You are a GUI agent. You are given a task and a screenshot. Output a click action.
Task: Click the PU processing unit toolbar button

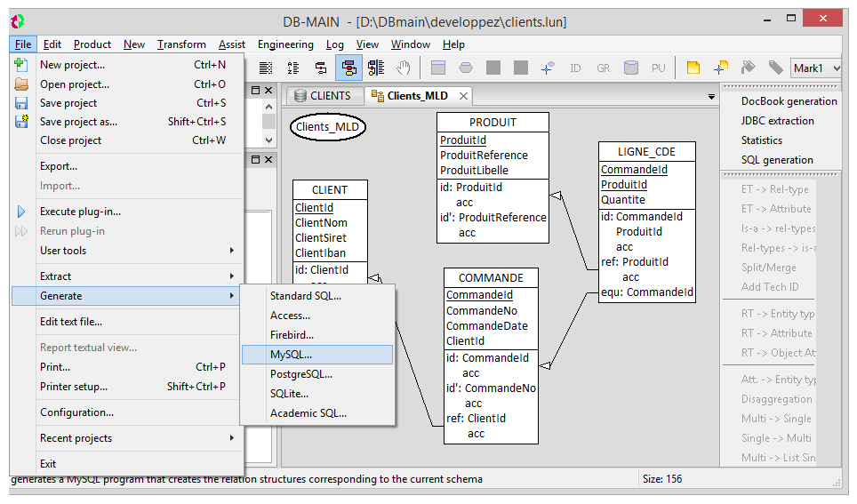(x=659, y=68)
